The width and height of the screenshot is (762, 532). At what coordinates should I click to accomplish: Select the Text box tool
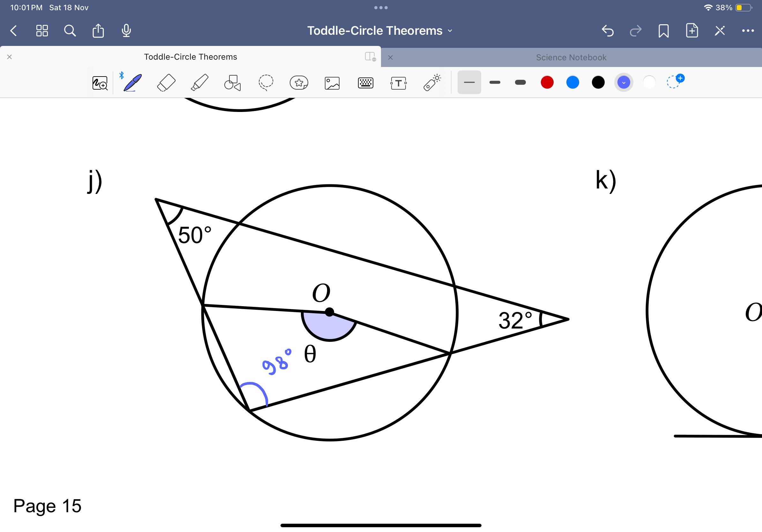398,83
